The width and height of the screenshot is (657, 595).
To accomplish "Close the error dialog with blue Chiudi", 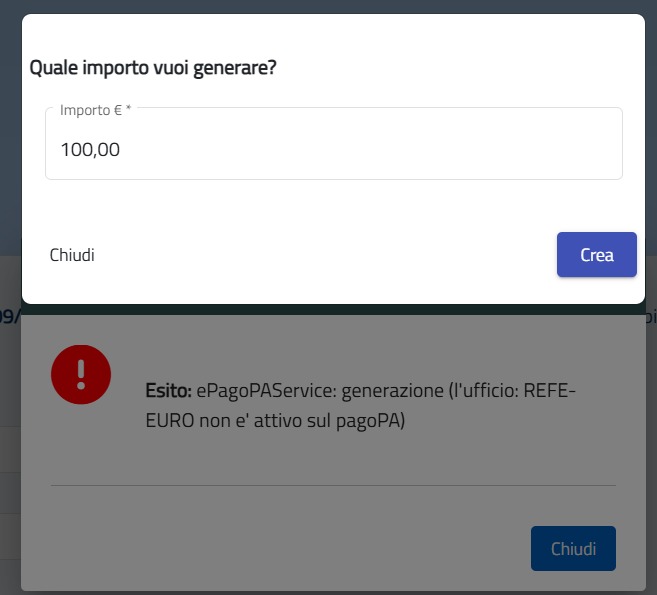I will click(x=573, y=548).
